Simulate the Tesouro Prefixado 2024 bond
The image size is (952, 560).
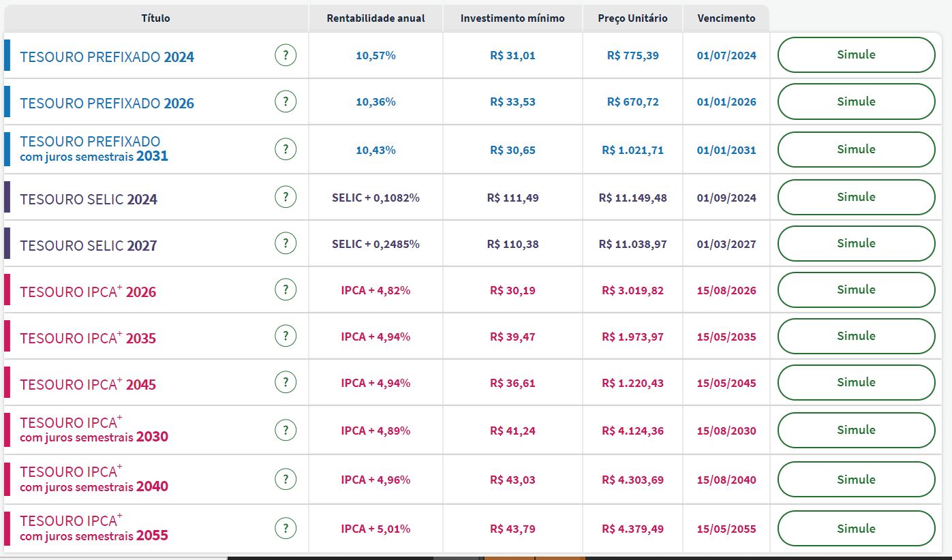tap(856, 55)
